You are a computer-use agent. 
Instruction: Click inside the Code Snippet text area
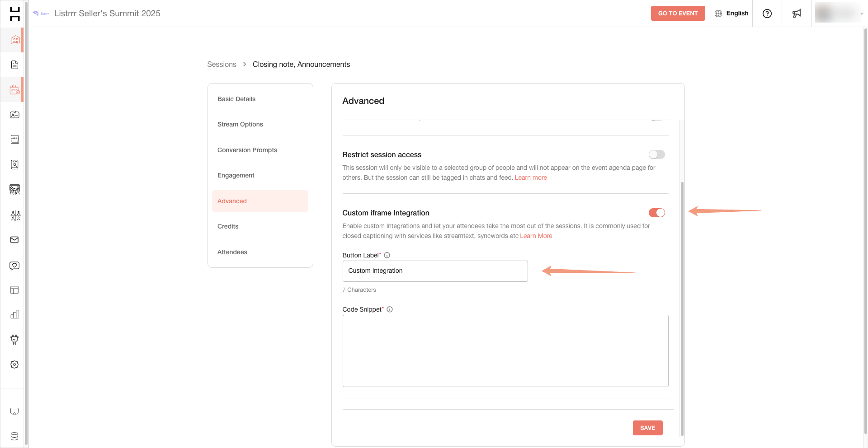coord(505,351)
